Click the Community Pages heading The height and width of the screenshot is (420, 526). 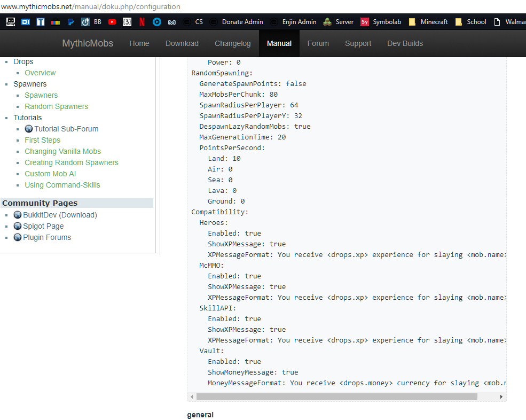pyautogui.click(x=40, y=203)
